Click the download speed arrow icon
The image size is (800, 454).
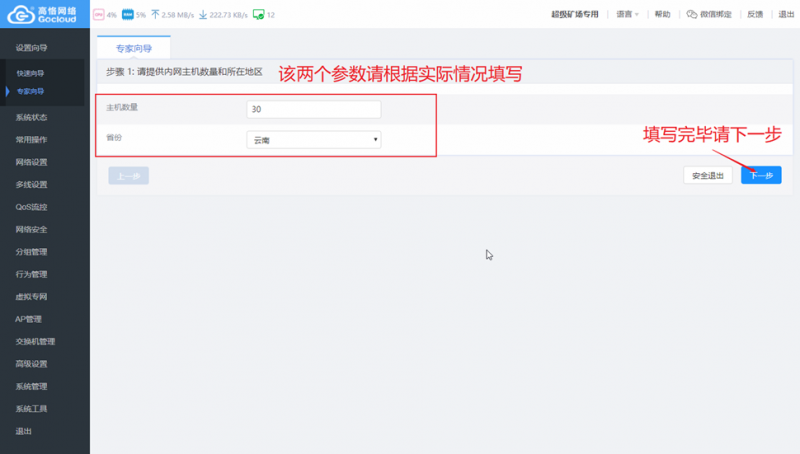(203, 15)
